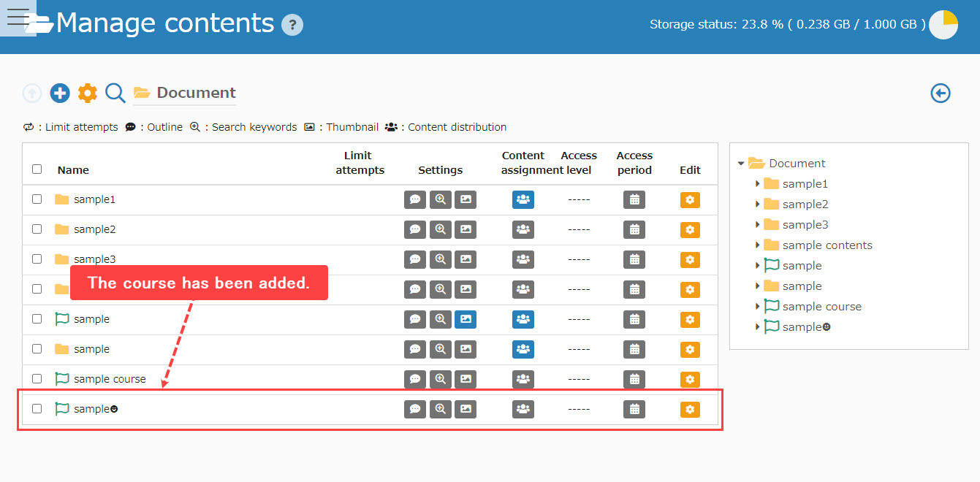Image resolution: width=980 pixels, height=482 pixels.
Task: Set thumbnail for sample3 folder
Action: (466, 259)
